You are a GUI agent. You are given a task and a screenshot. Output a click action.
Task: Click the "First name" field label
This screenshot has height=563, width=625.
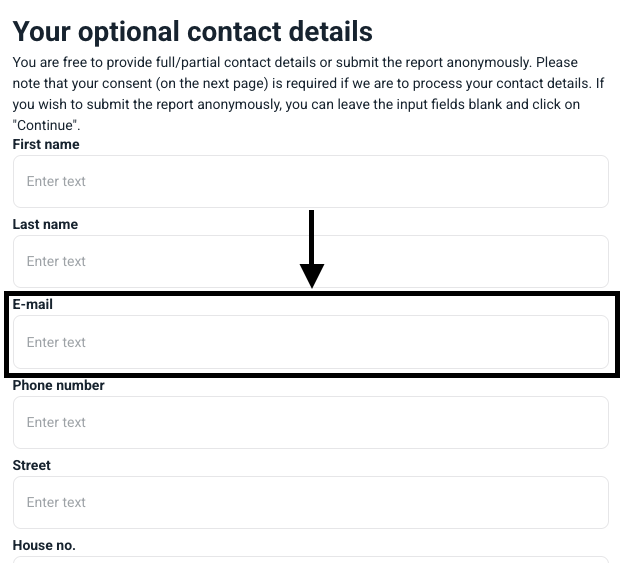46,145
